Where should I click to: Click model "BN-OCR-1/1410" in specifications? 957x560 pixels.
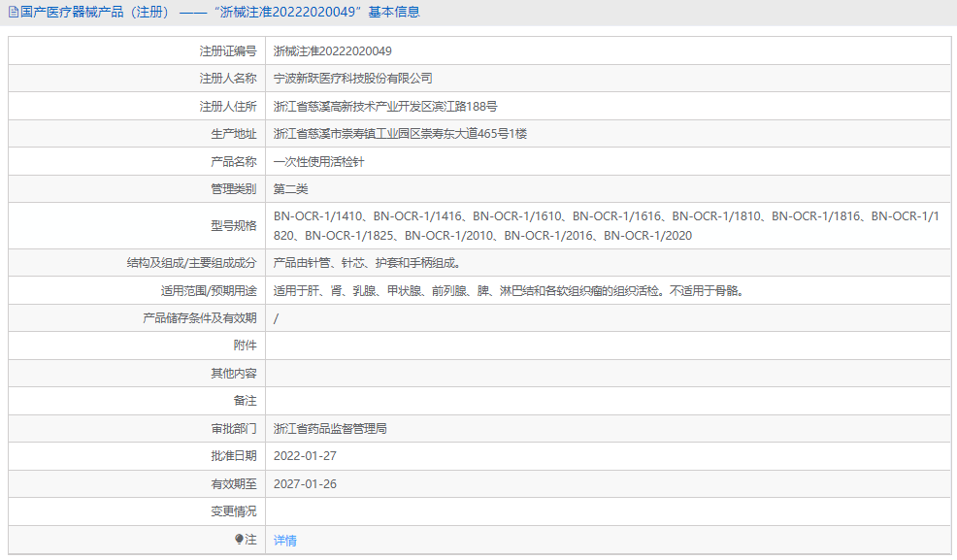pyautogui.click(x=321, y=216)
